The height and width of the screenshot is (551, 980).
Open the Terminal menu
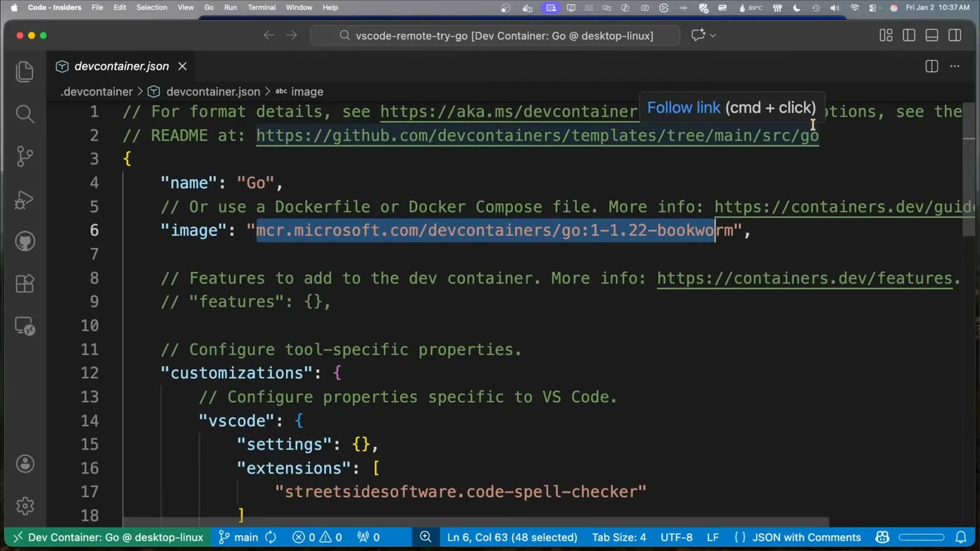(262, 7)
